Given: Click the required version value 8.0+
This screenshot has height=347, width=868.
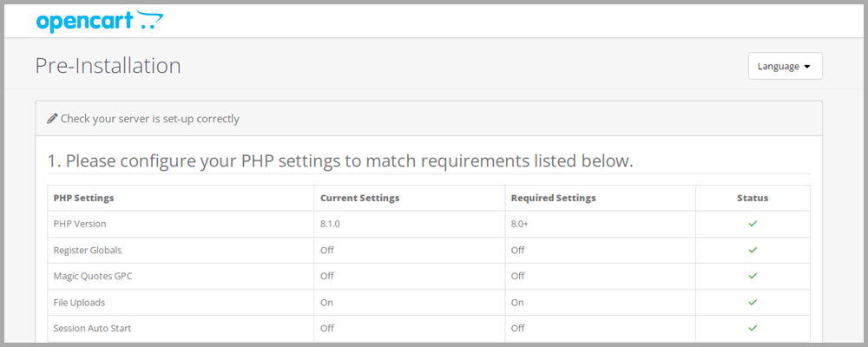Looking at the screenshot, I should pyautogui.click(x=520, y=224).
